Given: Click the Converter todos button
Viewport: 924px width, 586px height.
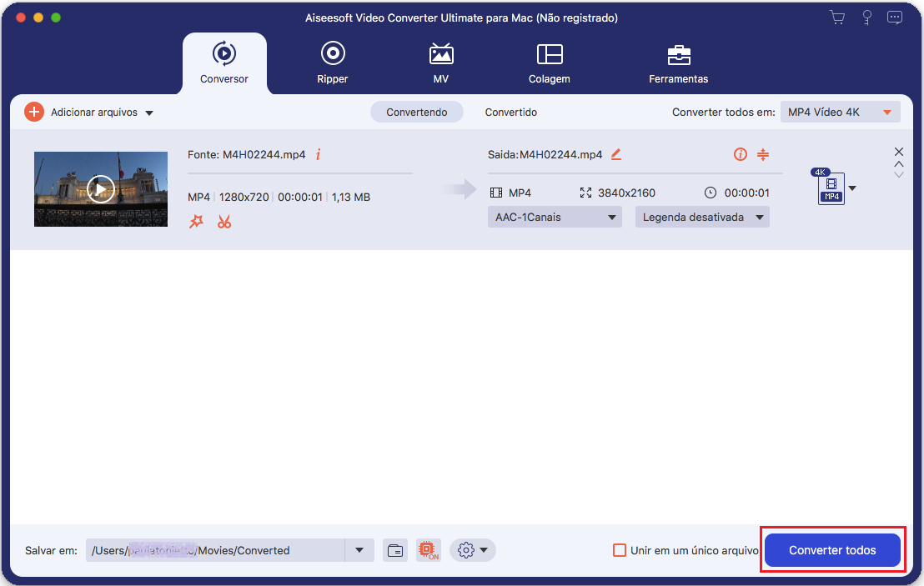Looking at the screenshot, I should click(832, 550).
